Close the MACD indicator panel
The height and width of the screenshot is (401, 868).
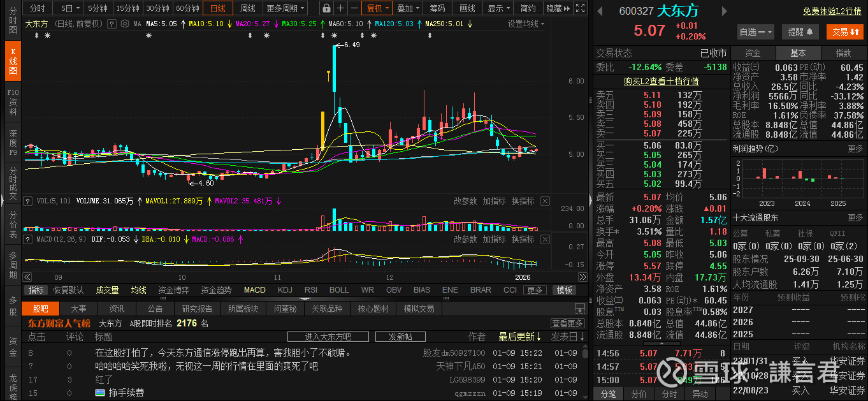545,239
